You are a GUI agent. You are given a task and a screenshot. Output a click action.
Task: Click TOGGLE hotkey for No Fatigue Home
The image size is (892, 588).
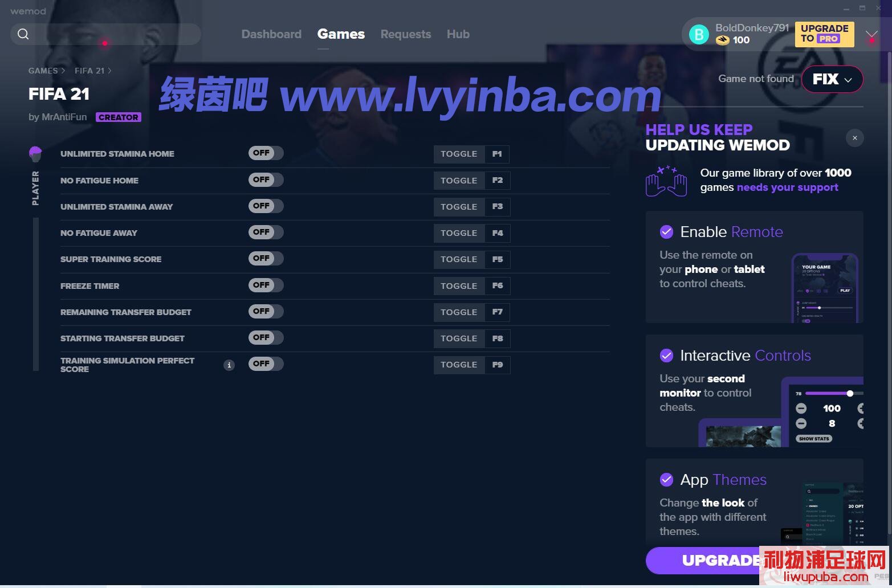tap(459, 181)
